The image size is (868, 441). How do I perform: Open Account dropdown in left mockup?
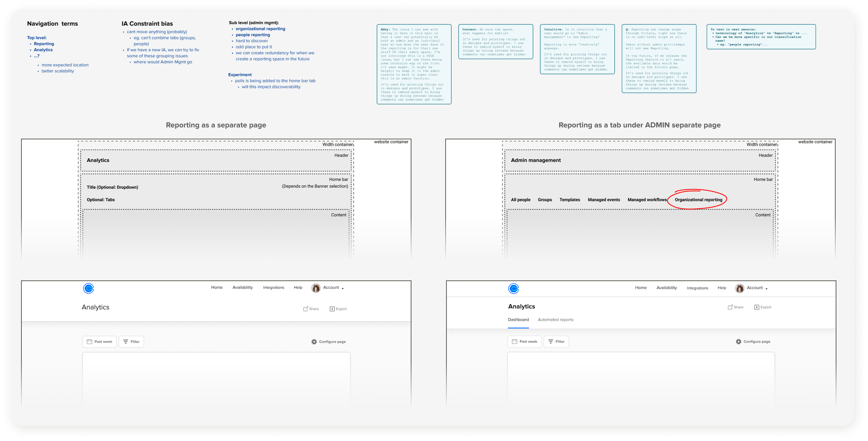333,288
